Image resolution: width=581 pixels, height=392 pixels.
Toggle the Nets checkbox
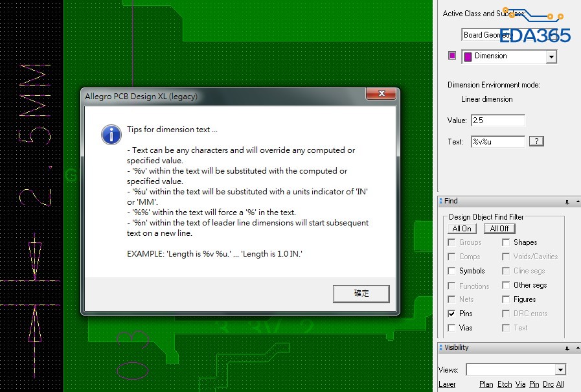[x=451, y=299]
